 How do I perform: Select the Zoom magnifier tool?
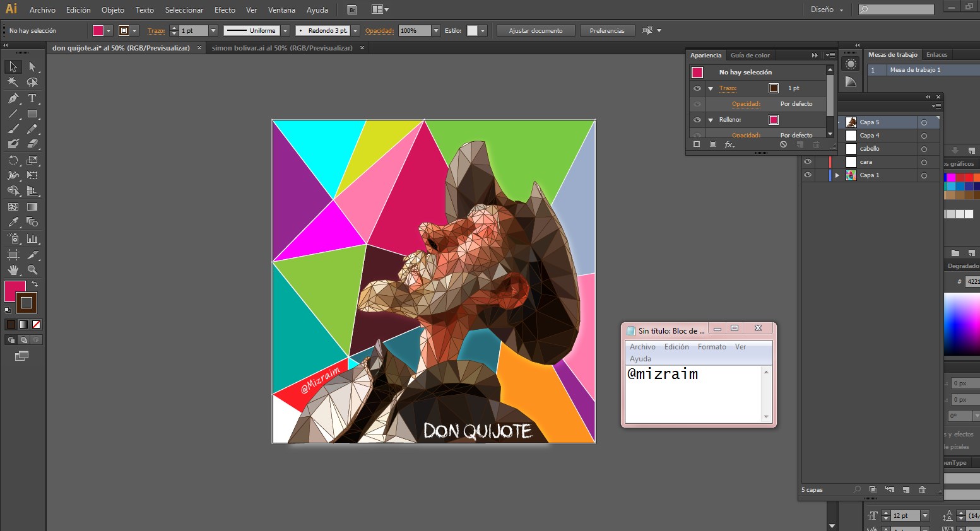pyautogui.click(x=32, y=270)
